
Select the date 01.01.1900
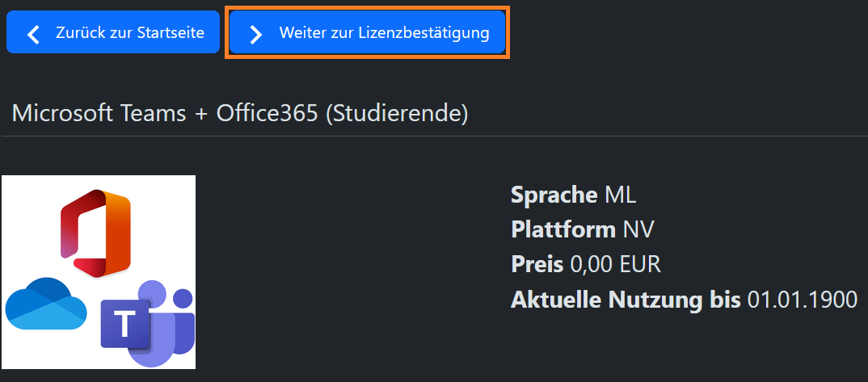[x=802, y=300]
